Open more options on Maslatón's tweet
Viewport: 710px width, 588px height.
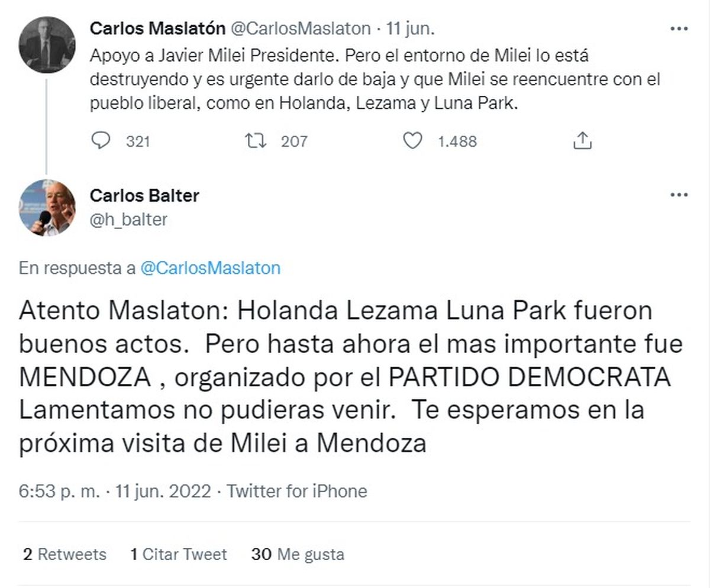tap(678, 28)
